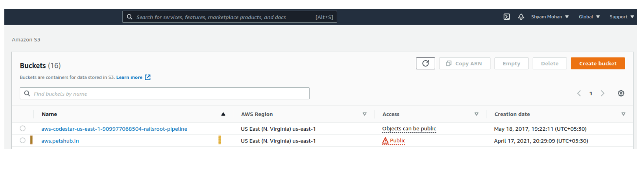Open table preferences gear icon

tap(621, 93)
